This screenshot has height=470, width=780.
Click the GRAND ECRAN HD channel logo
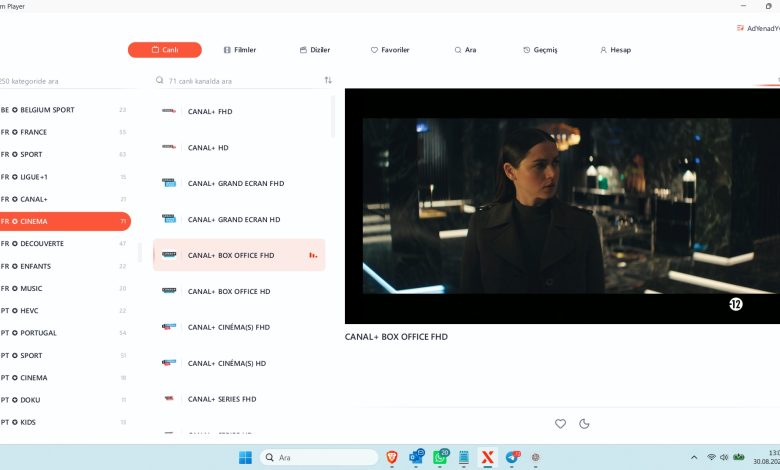click(x=169, y=218)
